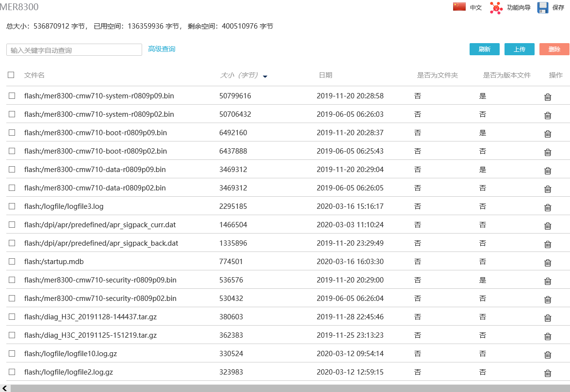
Task: Open the 功能向导 wizard icon
Action: (x=496, y=8)
